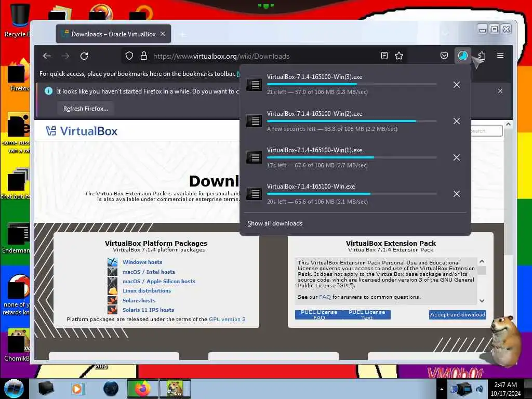Select the Downloads – Oracle VirtualBox tab

113,34
